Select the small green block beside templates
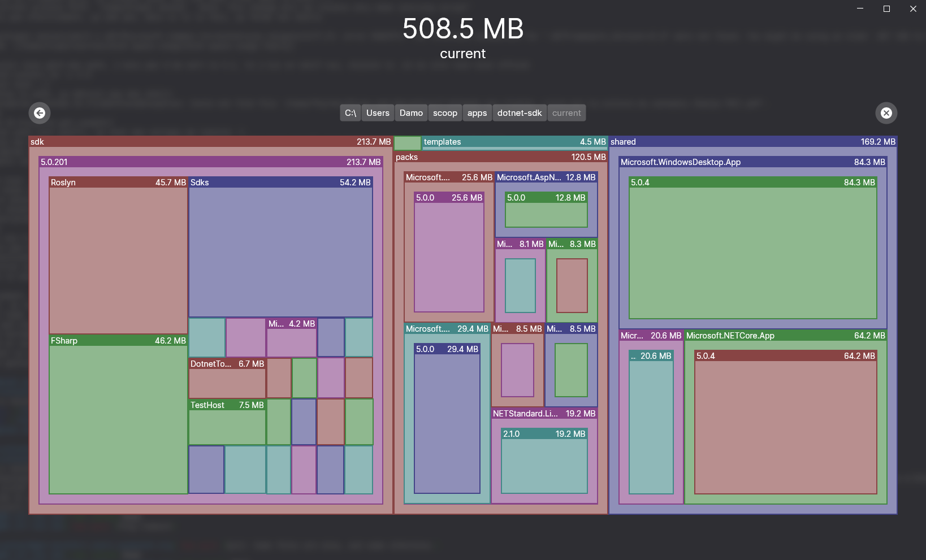Screen dimensions: 926x560 tap(408, 143)
